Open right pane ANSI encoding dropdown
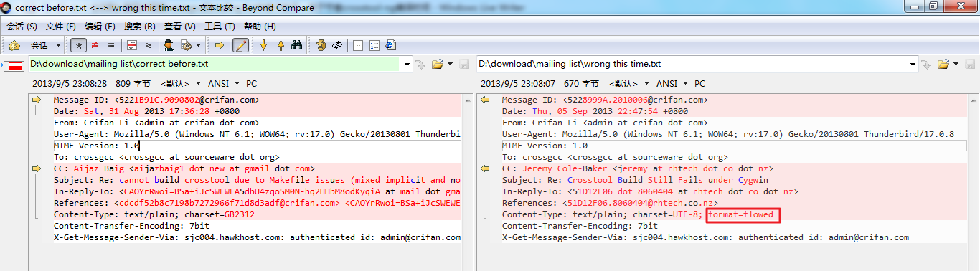Image resolution: width=980 pixels, height=271 pixels. coord(672,84)
